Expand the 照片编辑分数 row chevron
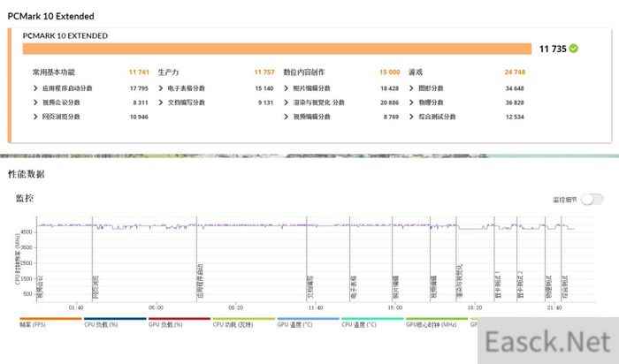The width and height of the screenshot is (619, 364). tap(287, 88)
